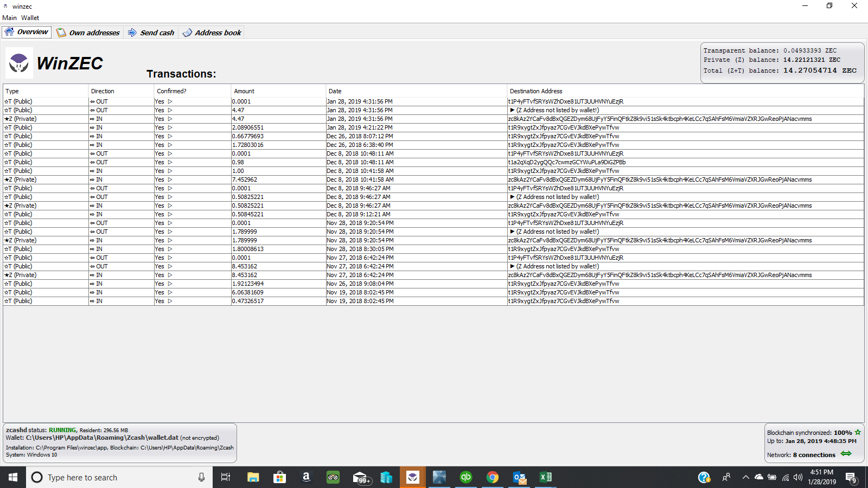Viewport: 868px width, 488px height.
Task: Open the Main menu
Action: click(x=9, y=18)
